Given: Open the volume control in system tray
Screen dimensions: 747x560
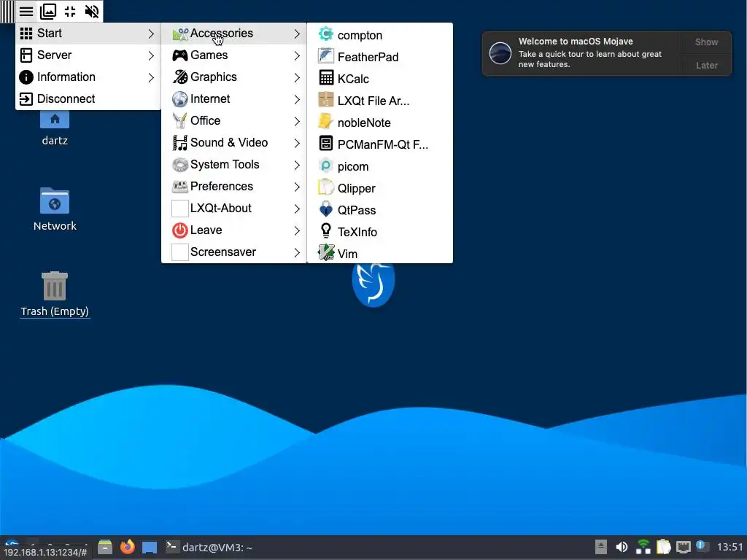Looking at the screenshot, I should click(622, 548).
